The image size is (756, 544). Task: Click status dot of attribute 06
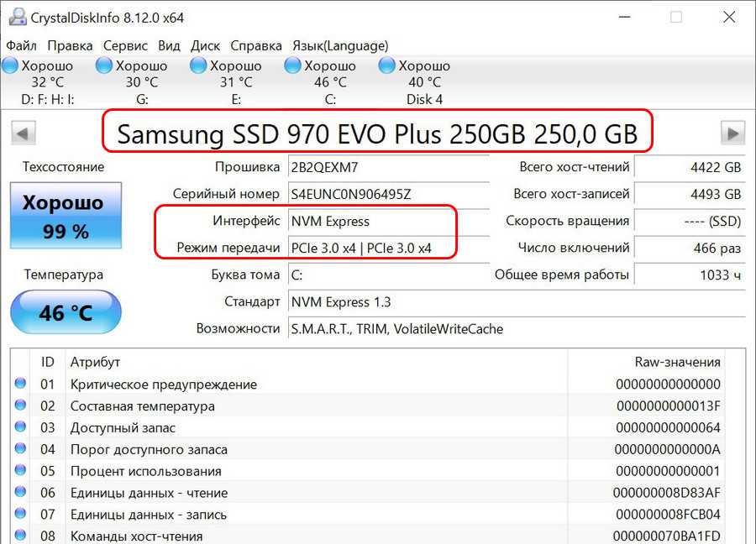[20, 491]
